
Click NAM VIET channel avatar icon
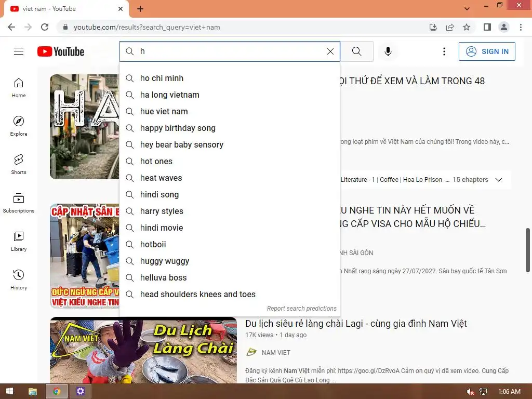pyautogui.click(x=251, y=352)
